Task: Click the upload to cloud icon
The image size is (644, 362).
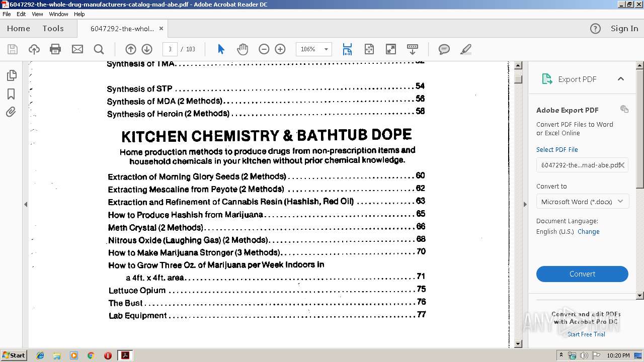Action: pyautogui.click(x=34, y=49)
